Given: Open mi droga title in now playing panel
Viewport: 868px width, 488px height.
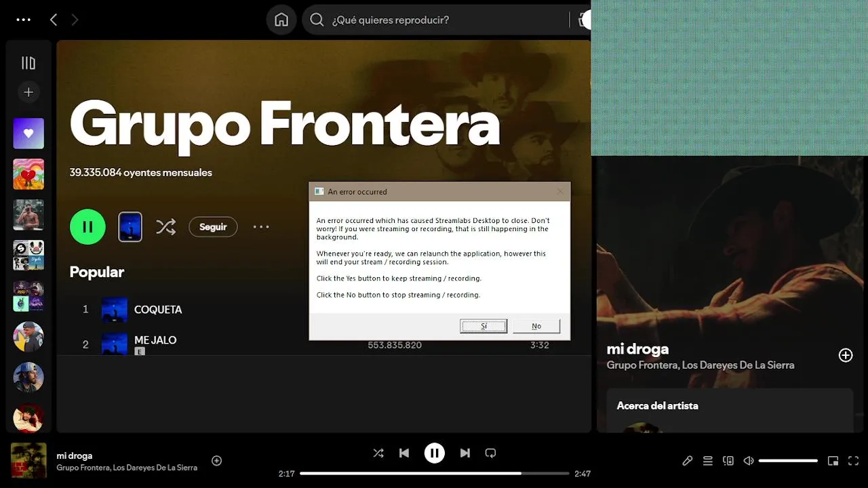Looking at the screenshot, I should coord(637,348).
